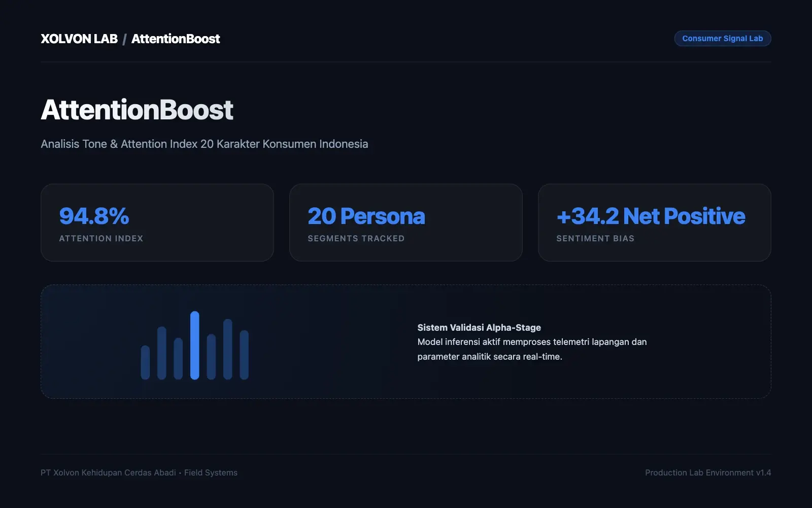The height and width of the screenshot is (508, 812).
Task: Click the large AttentionBoost page title
Action: [x=137, y=110]
